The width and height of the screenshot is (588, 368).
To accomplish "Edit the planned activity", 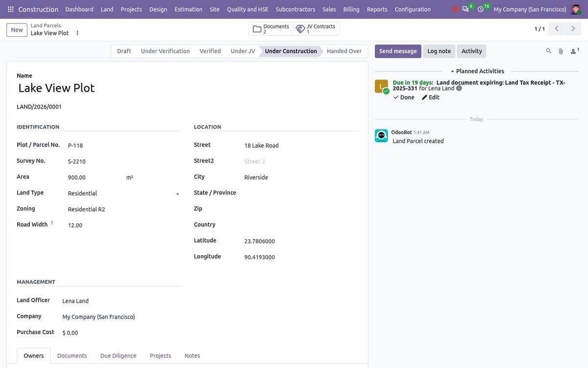I will coord(431,97).
